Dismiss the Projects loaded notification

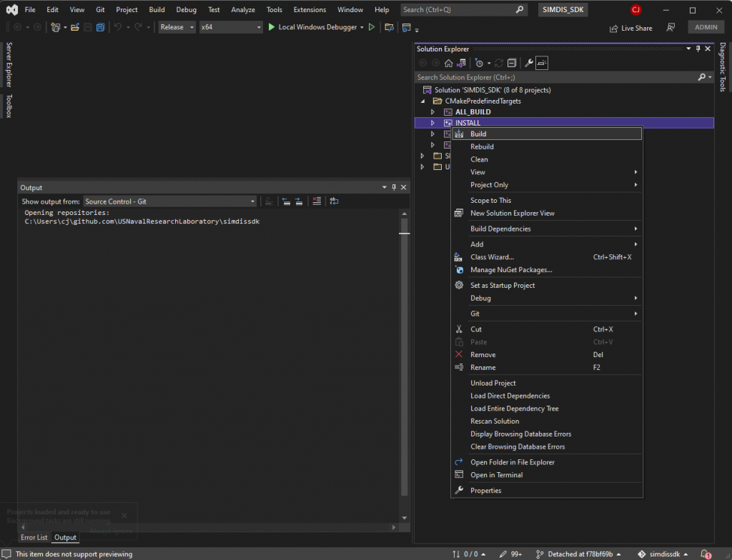point(124,515)
